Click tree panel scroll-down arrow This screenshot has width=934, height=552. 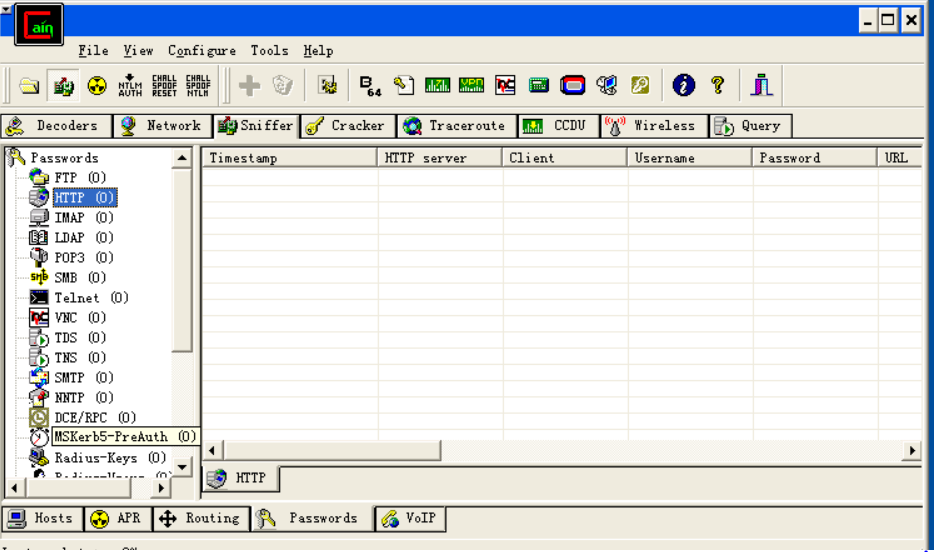pyautogui.click(x=182, y=467)
